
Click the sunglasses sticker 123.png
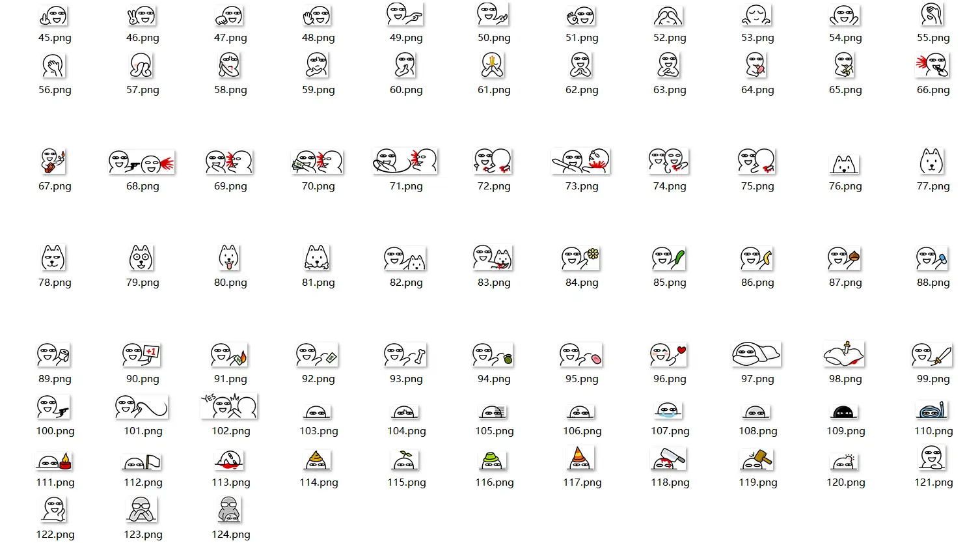[141, 510]
